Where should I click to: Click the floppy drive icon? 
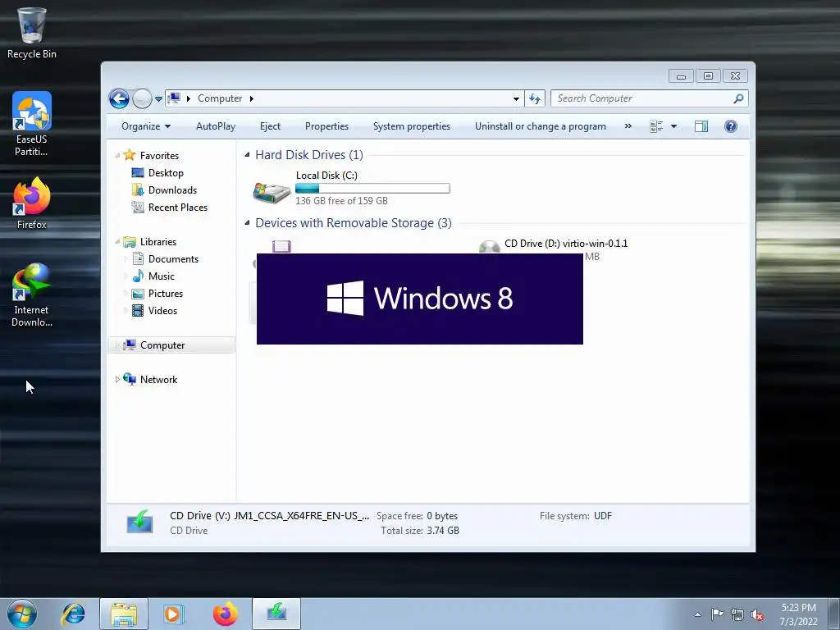[281, 246]
